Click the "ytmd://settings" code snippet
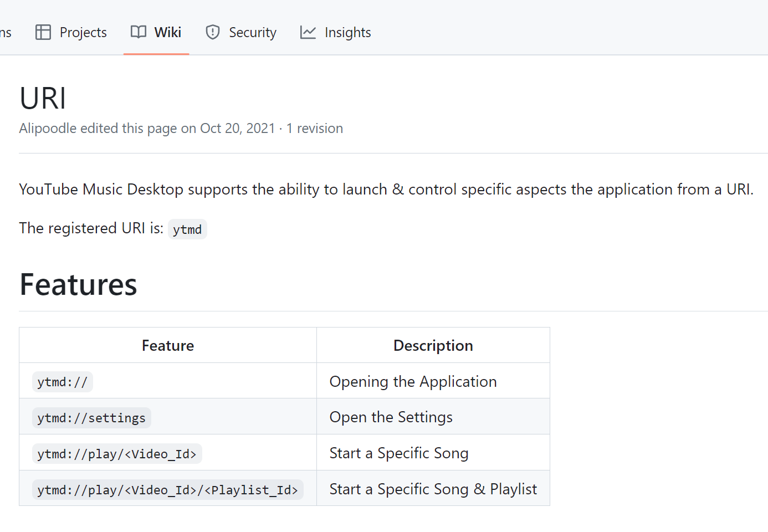The width and height of the screenshot is (768, 532). point(91,418)
